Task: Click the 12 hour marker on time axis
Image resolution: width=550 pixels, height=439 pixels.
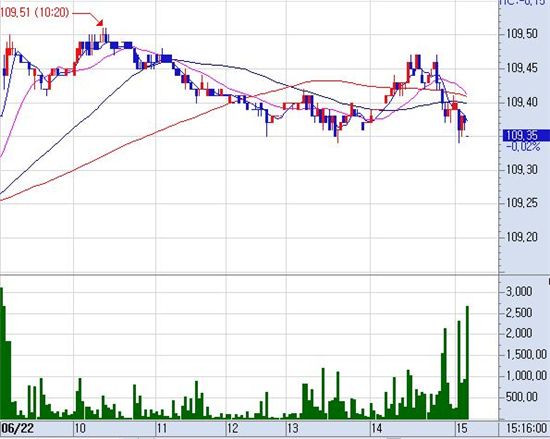Action: (x=233, y=428)
